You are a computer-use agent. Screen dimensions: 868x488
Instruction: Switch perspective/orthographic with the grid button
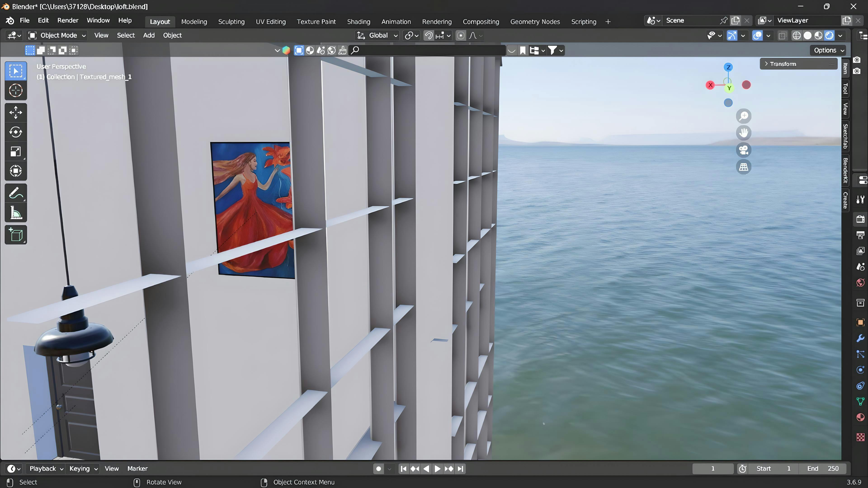(744, 167)
